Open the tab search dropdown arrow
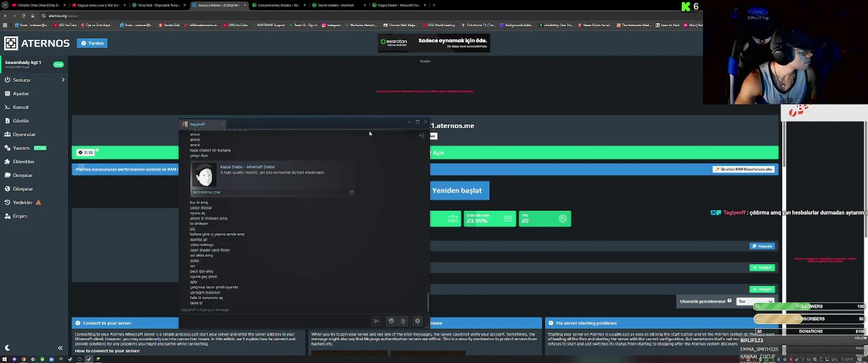Screen dimensions: 868x363 tap(5, 5)
